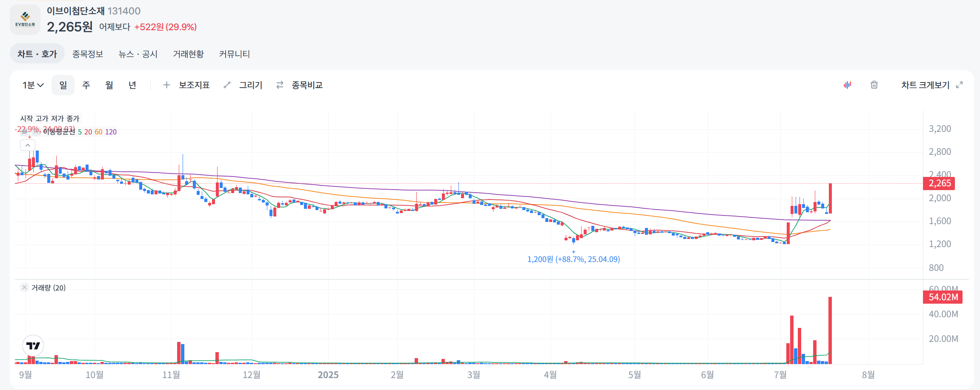Screen dimensions: 980x390
Task: Open the 1분 minute interval dropdown
Action: tap(33, 85)
